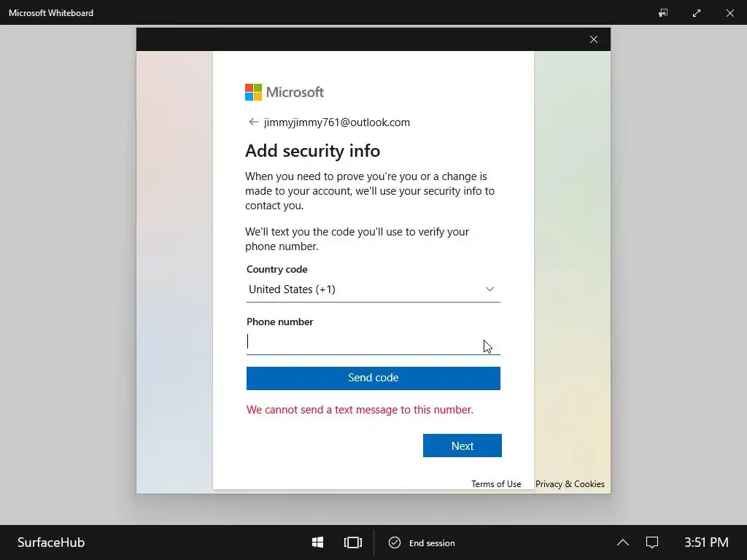
Task: Open the Windows Start button in the taskbar
Action: [318, 542]
